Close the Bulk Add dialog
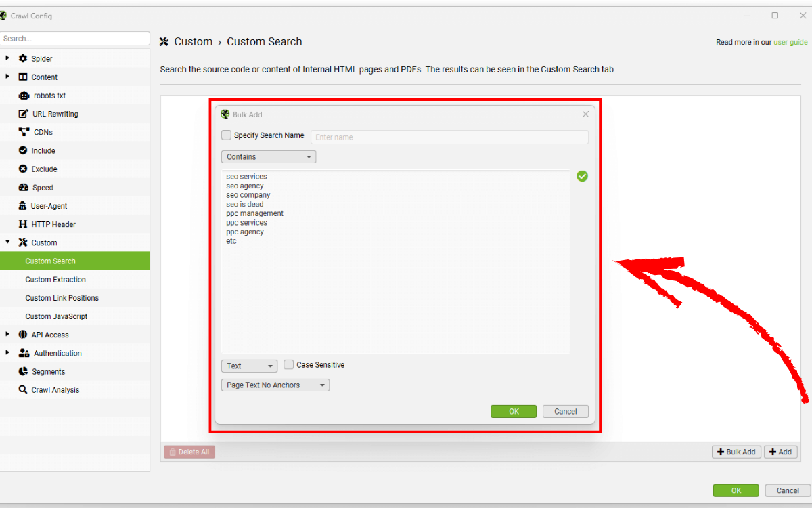This screenshot has height=508, width=812. pyautogui.click(x=586, y=114)
